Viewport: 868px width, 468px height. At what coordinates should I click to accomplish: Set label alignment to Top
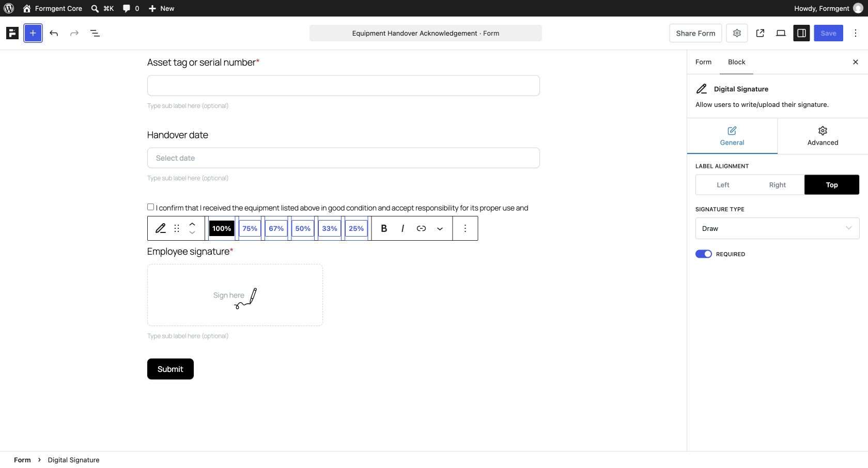[x=832, y=185]
